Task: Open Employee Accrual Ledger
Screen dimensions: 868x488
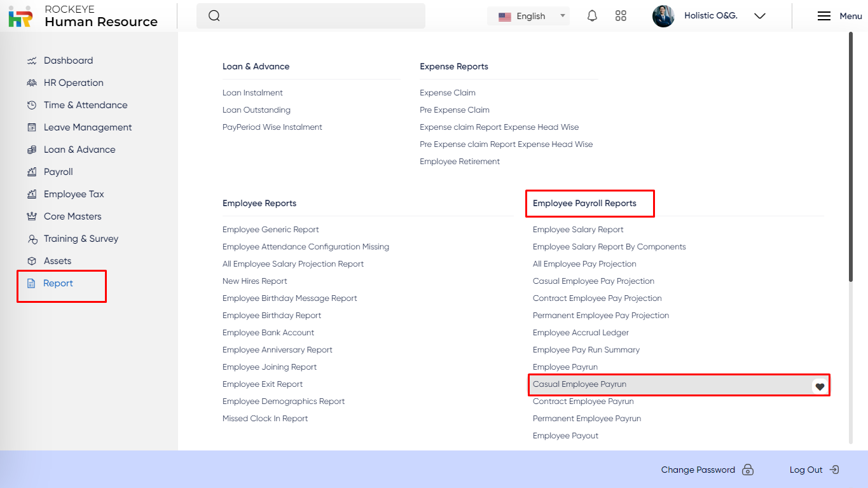Action: pyautogui.click(x=581, y=333)
